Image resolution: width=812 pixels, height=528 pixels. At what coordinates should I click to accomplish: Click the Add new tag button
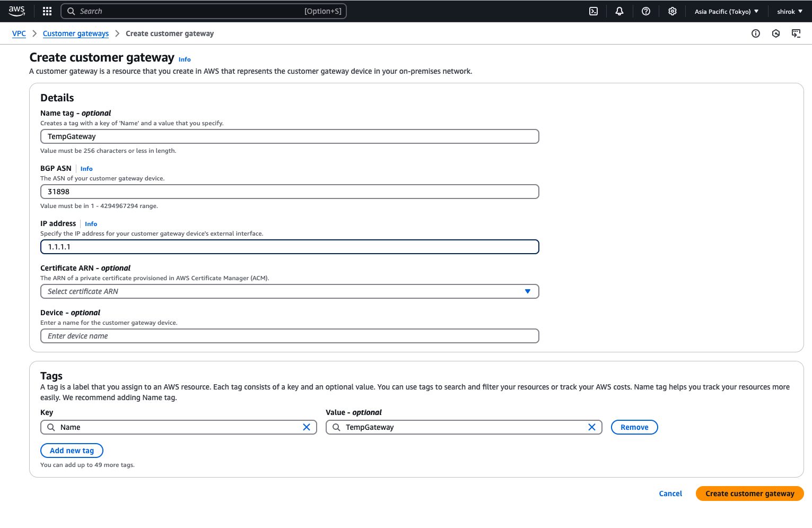(72, 451)
